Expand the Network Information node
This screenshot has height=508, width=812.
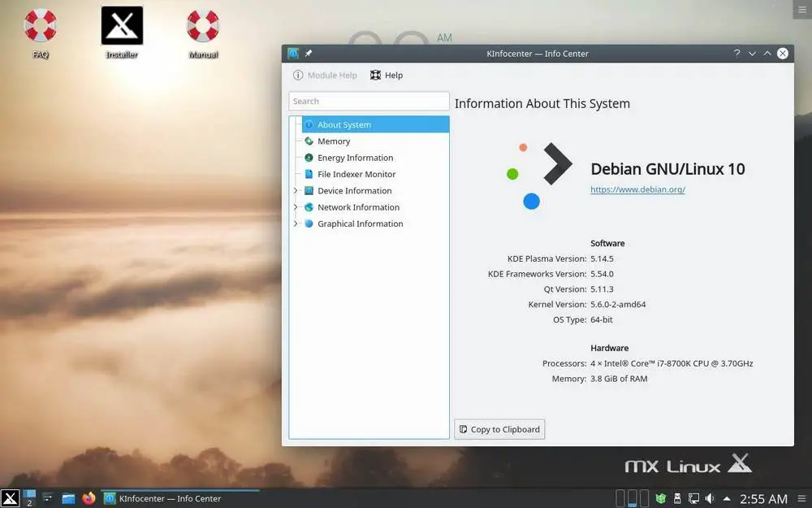point(296,207)
